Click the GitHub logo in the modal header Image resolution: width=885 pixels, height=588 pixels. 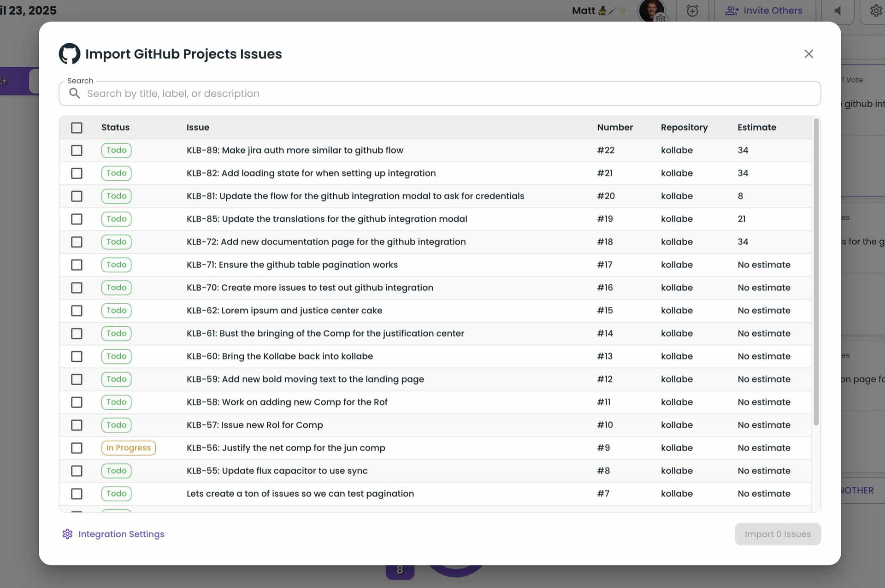[69, 53]
